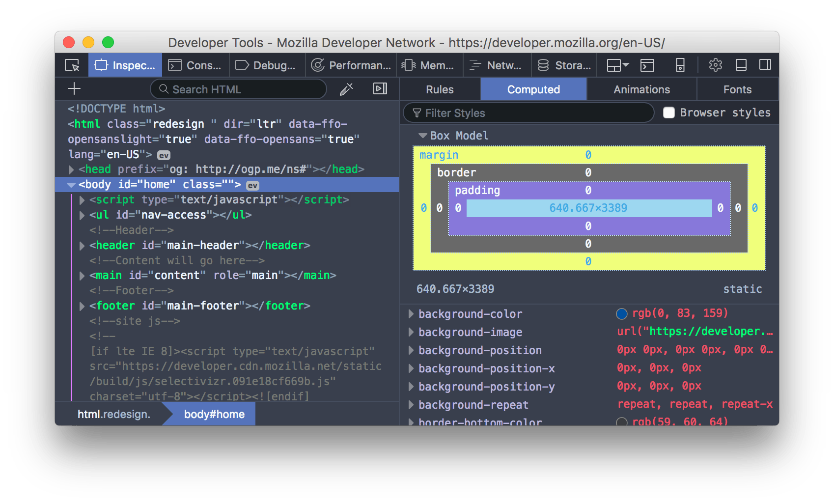Select the Computed tab

533,89
